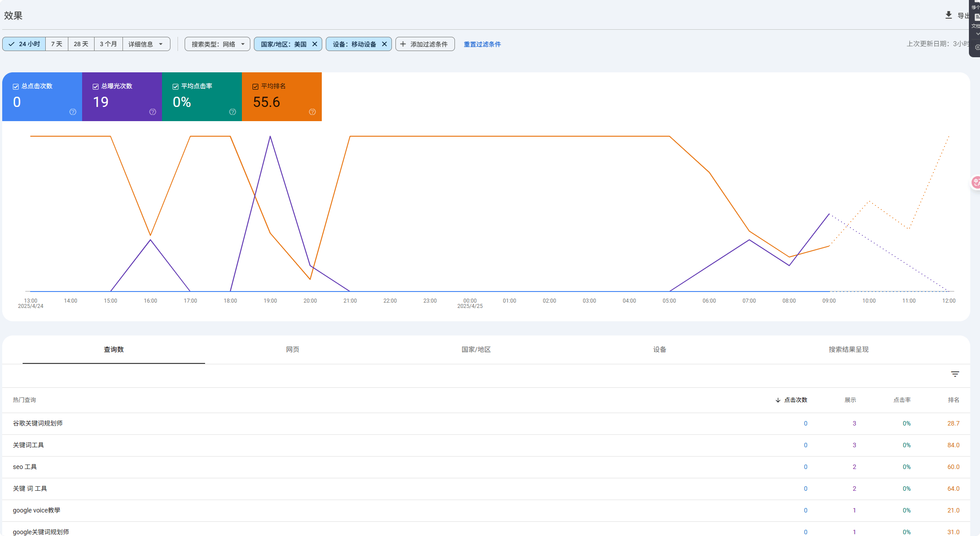Click ranking value 21.0
980x536 pixels.
tap(953, 511)
